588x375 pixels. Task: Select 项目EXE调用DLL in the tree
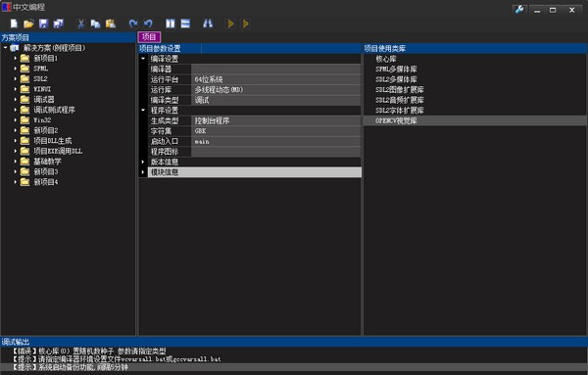click(58, 151)
